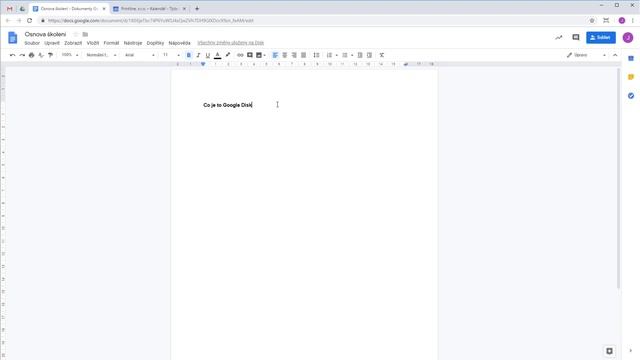Collapse the side panel arrow
This screenshot has width=640, height=360.
[x=631, y=351]
